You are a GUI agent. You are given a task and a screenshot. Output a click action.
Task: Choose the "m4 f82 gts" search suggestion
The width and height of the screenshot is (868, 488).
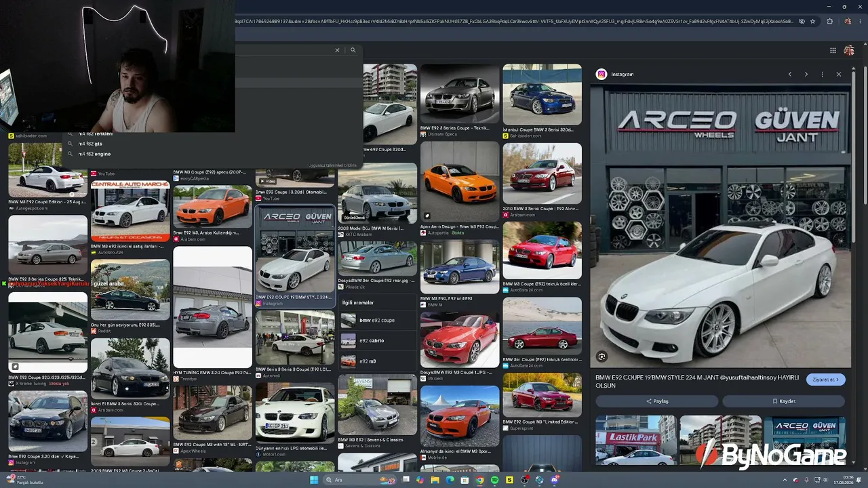click(x=90, y=144)
